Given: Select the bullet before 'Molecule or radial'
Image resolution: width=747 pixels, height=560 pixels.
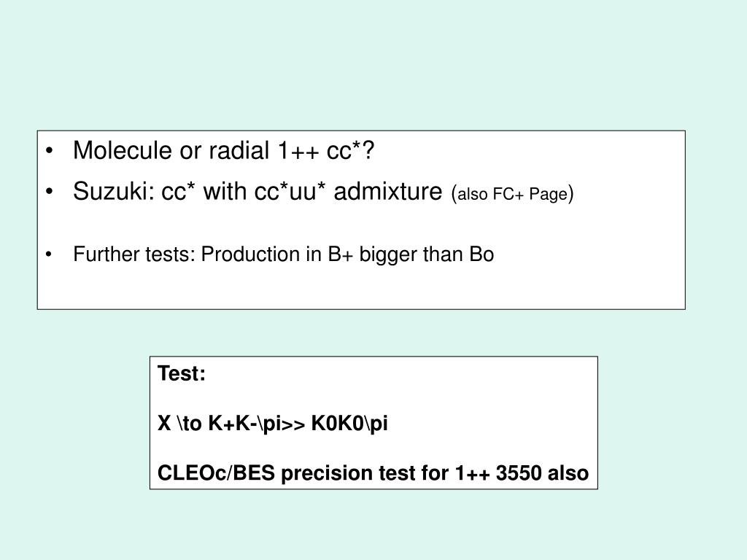Looking at the screenshot, I should [x=49, y=151].
